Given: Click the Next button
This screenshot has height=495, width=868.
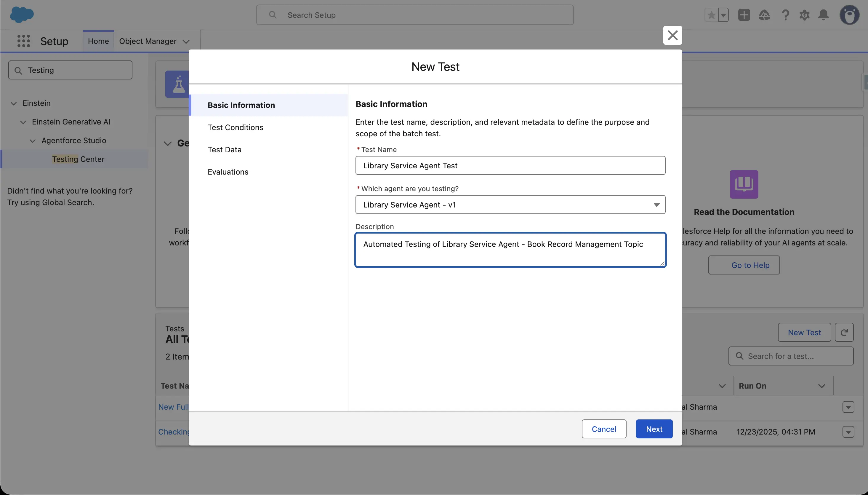Looking at the screenshot, I should point(654,429).
